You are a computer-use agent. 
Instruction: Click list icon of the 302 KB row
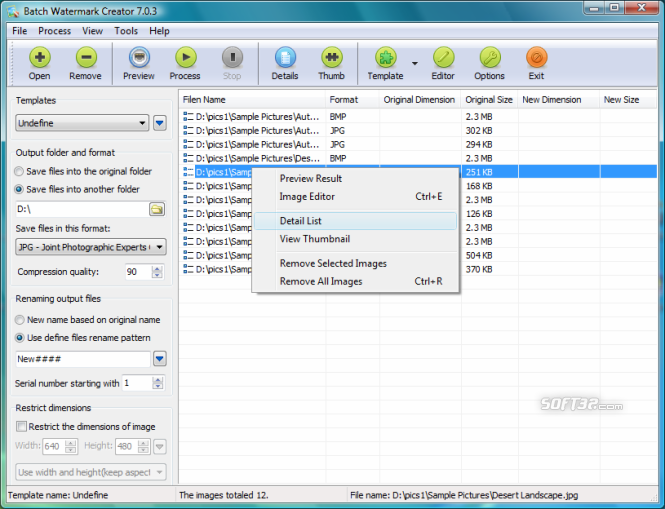click(188, 131)
